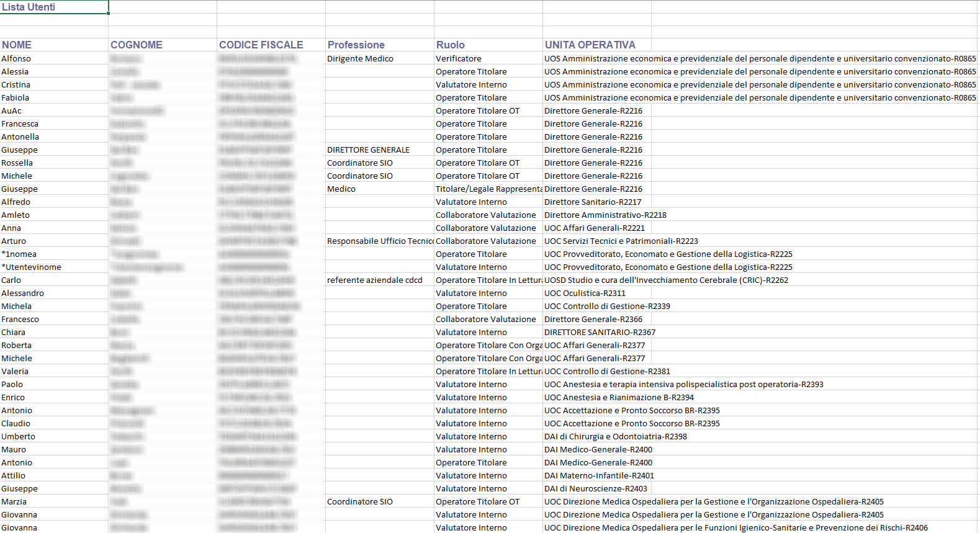Select the name cell 'Alessandro'
Viewport: 980px width, 533px height.
tap(54, 293)
